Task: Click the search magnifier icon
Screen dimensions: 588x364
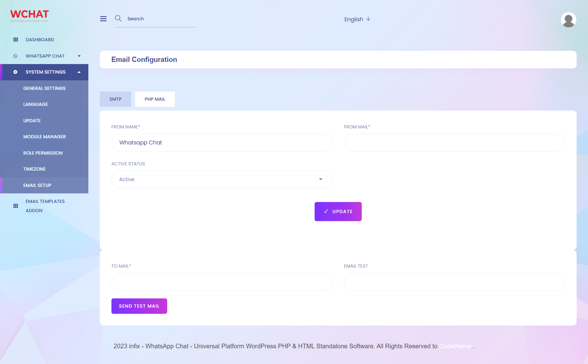Action: [x=118, y=18]
